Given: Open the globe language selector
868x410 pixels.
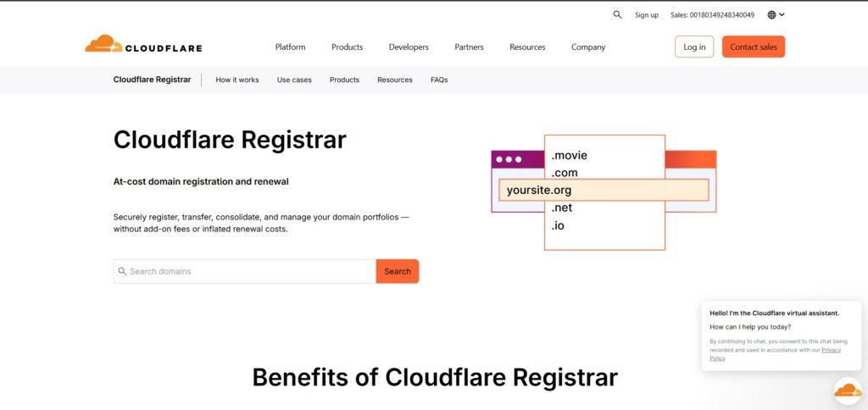Looking at the screenshot, I should click(771, 15).
